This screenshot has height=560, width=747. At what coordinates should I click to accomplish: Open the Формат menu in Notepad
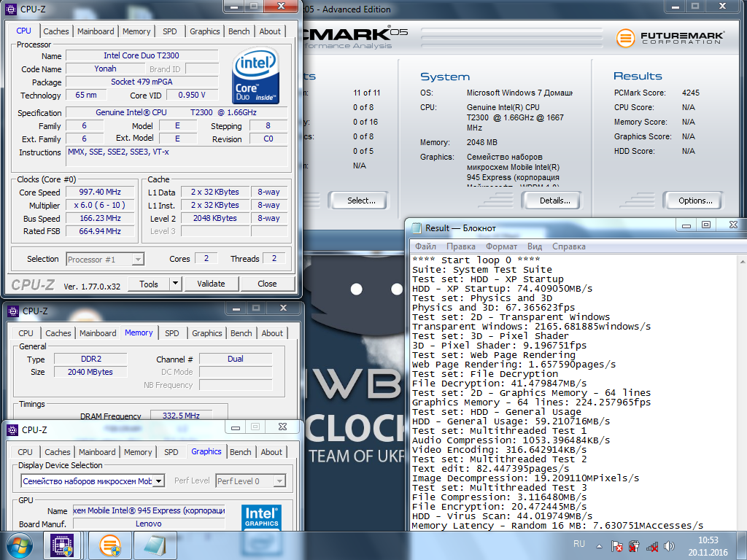[x=501, y=246]
